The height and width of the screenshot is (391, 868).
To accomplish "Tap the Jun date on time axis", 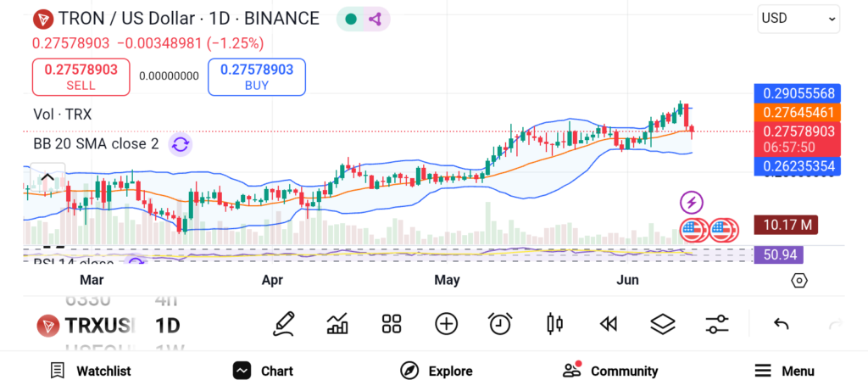I will coord(628,280).
